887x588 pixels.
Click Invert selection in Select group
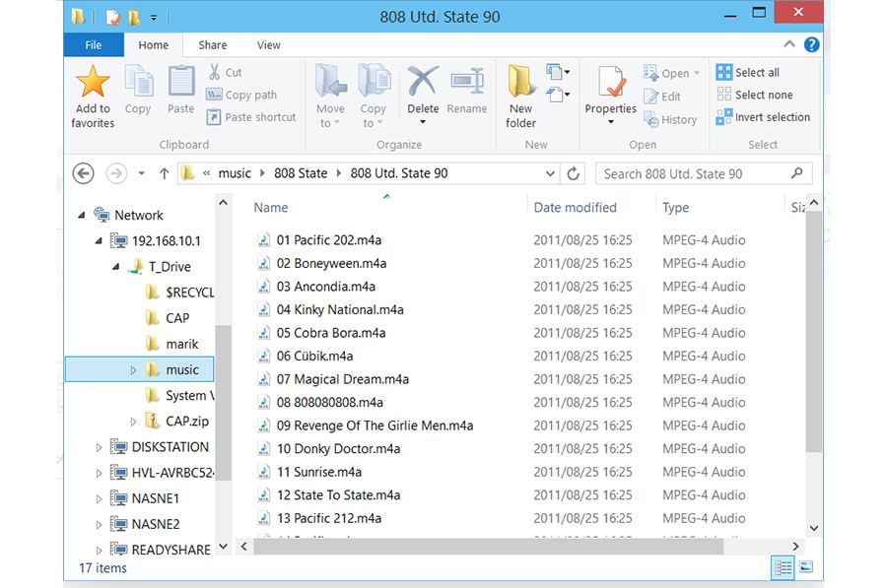click(x=764, y=117)
